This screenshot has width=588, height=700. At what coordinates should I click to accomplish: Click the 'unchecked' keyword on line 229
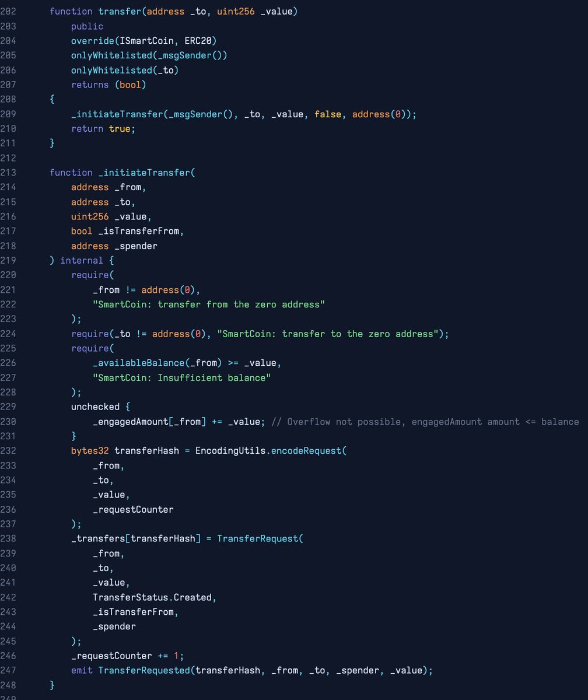(x=95, y=407)
